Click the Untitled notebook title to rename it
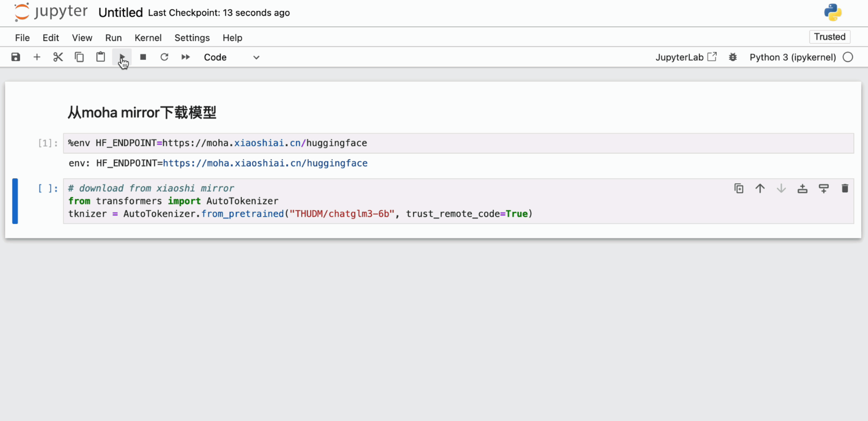 click(120, 12)
